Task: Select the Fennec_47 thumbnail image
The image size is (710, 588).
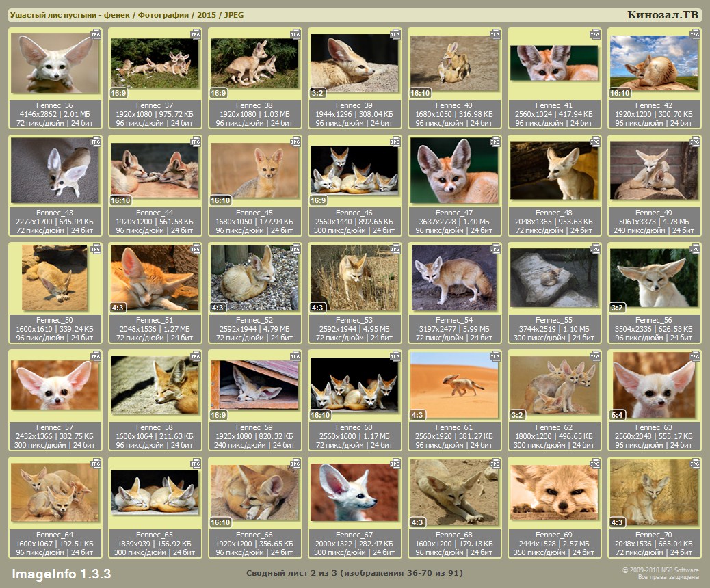Action: pyautogui.click(x=454, y=170)
